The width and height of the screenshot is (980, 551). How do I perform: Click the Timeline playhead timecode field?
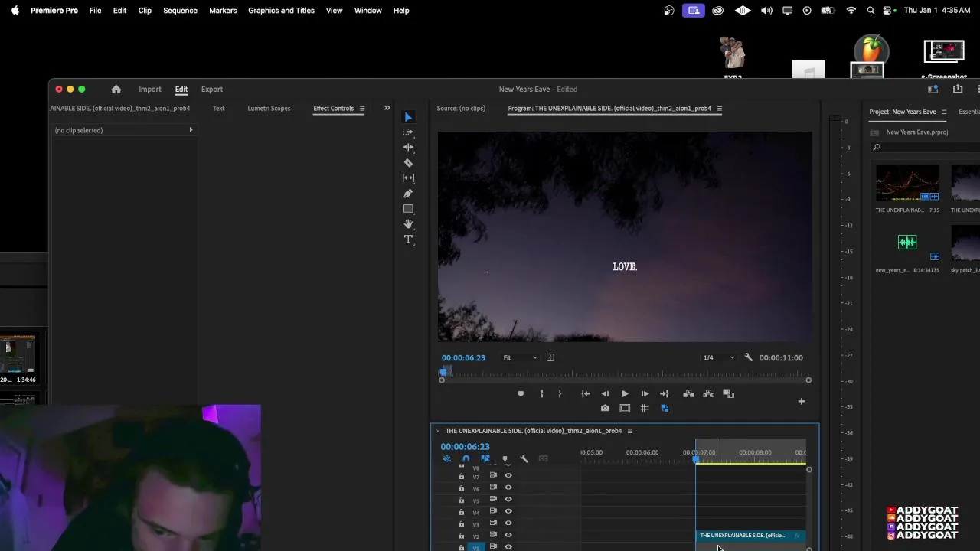(465, 447)
